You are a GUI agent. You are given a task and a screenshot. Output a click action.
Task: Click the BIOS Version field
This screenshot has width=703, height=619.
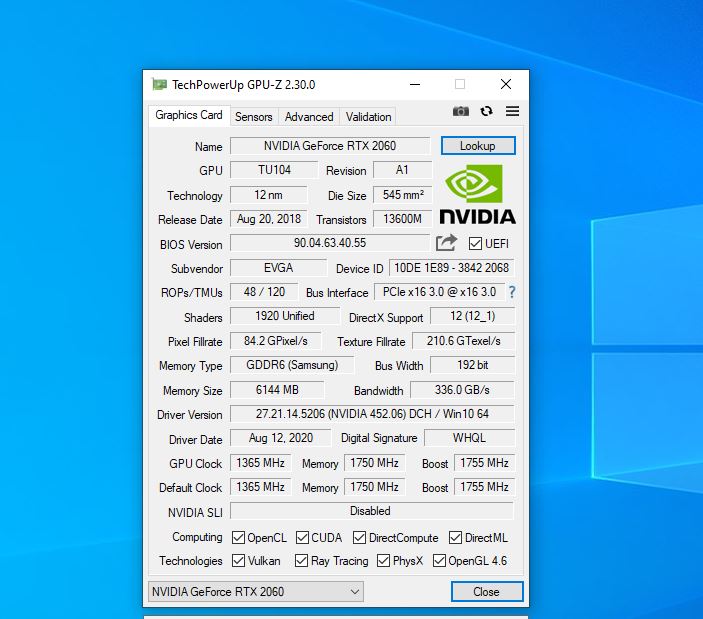point(329,243)
